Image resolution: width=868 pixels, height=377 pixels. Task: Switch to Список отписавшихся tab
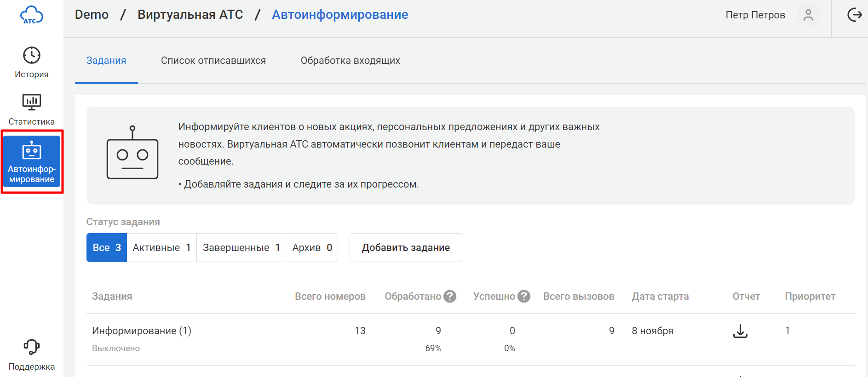[x=213, y=61]
